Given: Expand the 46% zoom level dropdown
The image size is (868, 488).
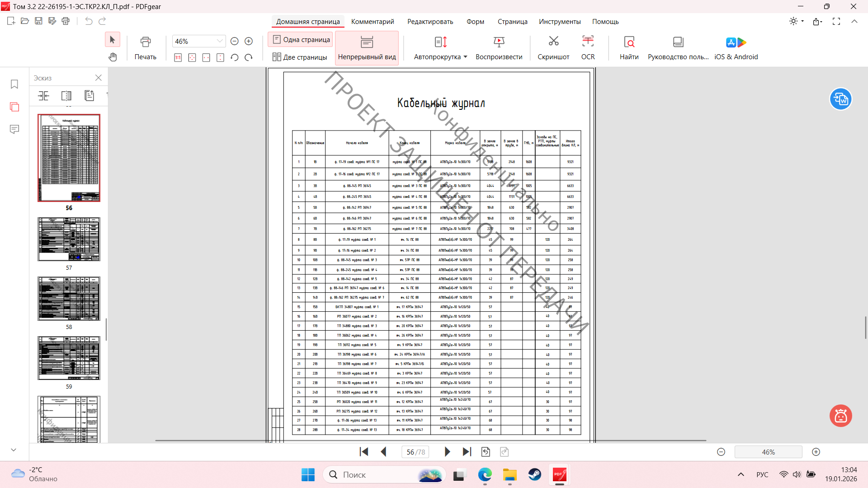Looking at the screenshot, I should pos(220,41).
